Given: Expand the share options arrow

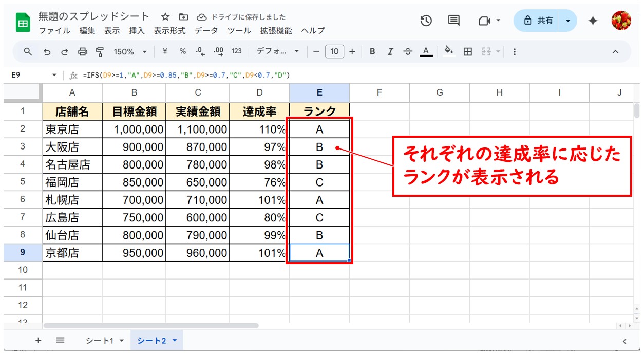Looking at the screenshot, I should point(568,21).
